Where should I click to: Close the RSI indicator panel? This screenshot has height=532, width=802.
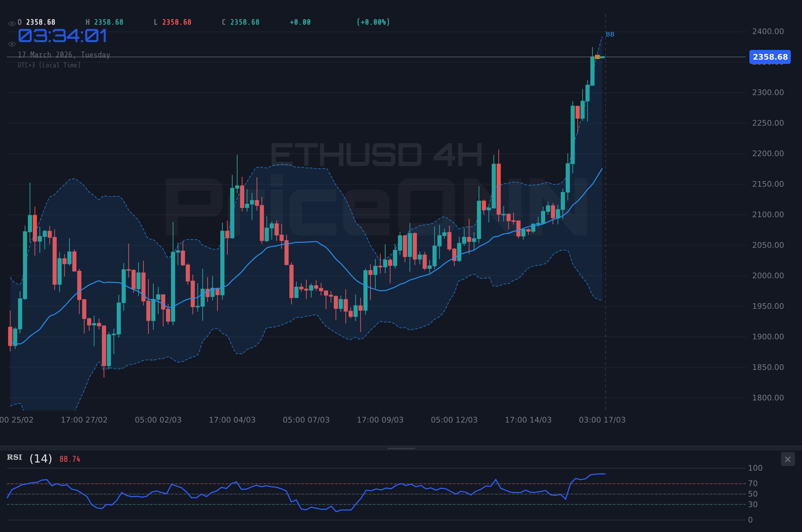(788, 459)
